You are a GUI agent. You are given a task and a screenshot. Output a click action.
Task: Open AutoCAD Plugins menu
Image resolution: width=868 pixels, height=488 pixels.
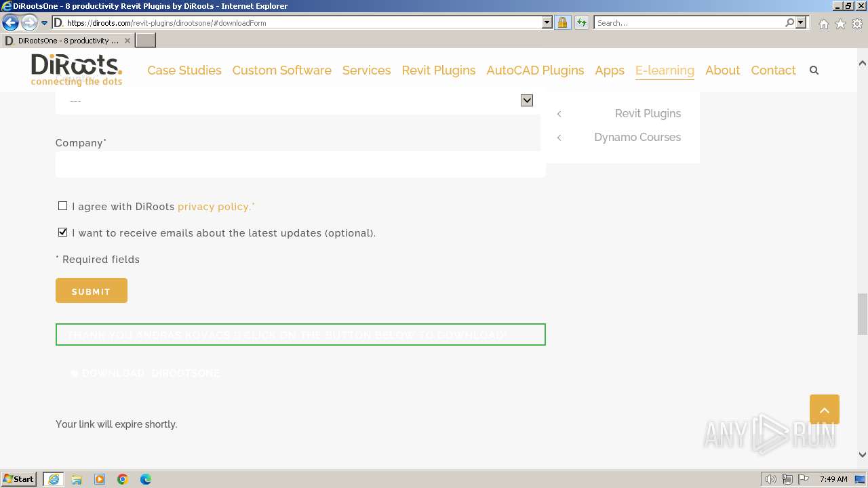pos(535,70)
